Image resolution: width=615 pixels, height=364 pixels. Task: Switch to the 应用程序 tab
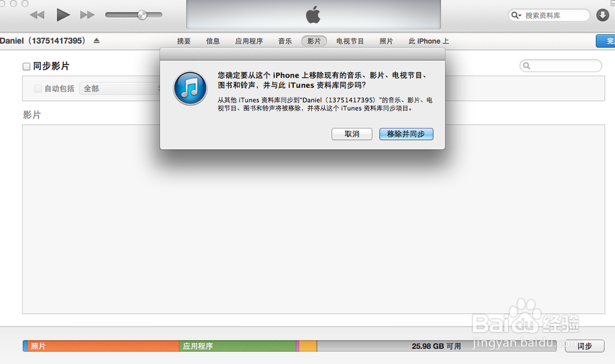(x=248, y=41)
